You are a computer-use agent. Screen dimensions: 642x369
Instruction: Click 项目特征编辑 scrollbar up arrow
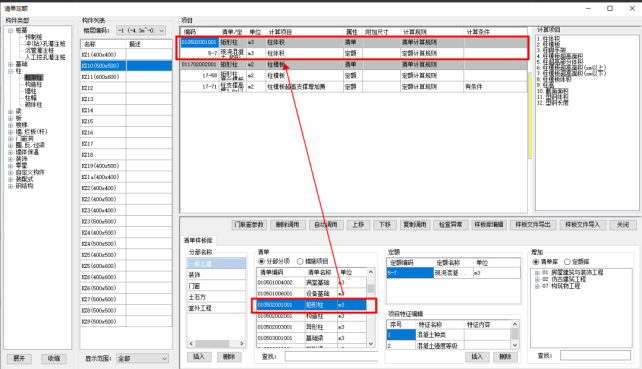point(515,324)
